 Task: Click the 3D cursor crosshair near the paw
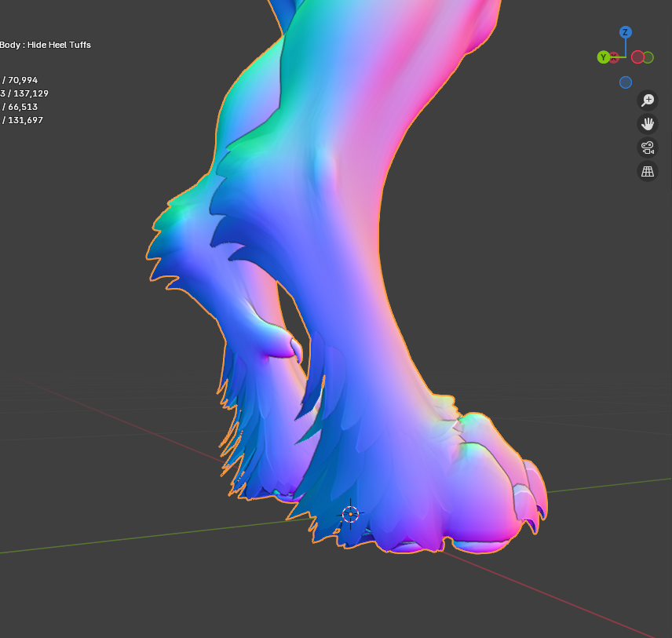350,514
